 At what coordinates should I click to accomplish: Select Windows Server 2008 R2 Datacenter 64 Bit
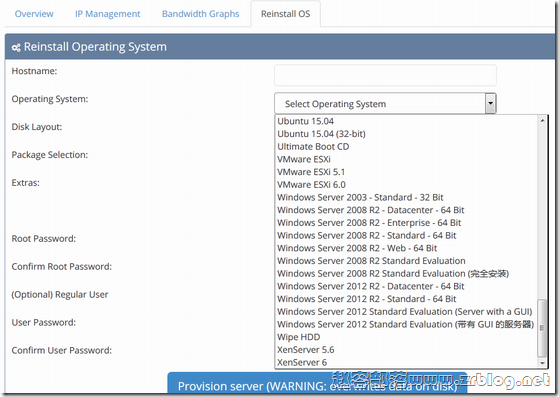(406, 210)
